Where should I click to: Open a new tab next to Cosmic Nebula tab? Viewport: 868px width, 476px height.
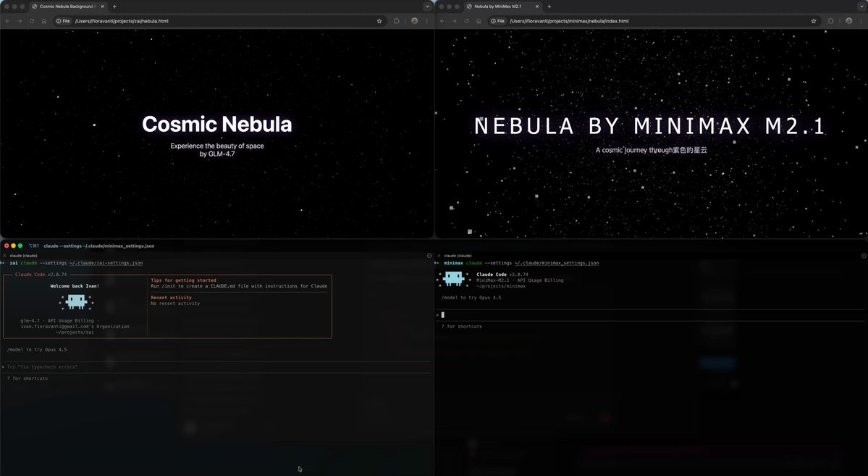pyautogui.click(x=114, y=7)
